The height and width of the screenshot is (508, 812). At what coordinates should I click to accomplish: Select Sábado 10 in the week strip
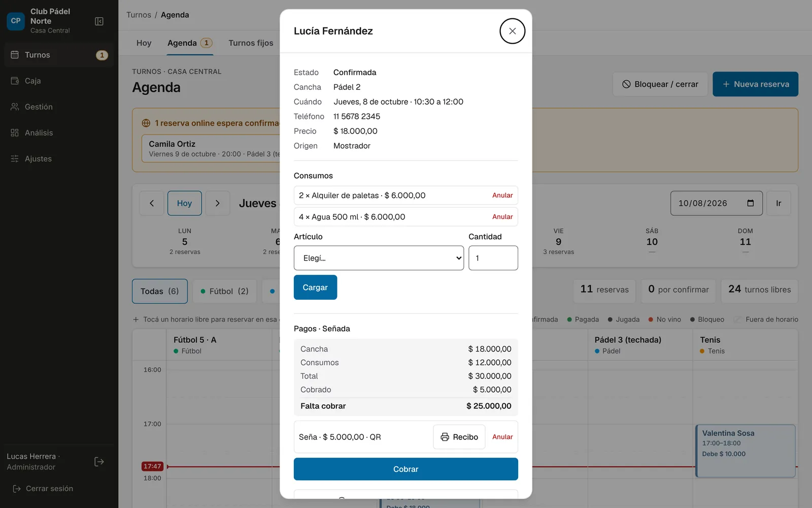(652, 241)
